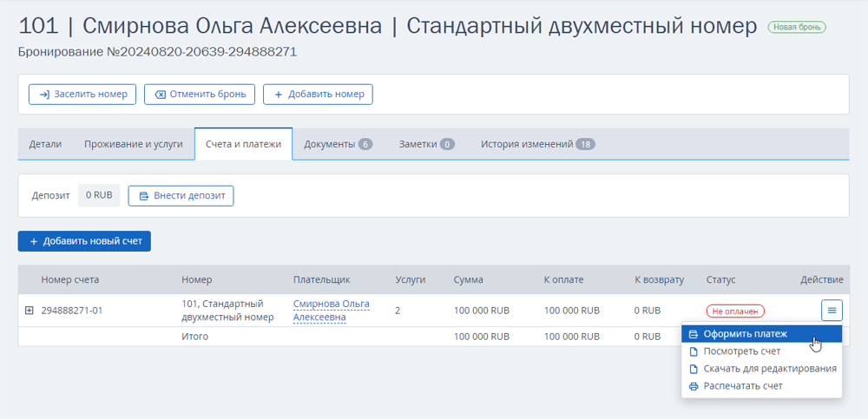Click the Услуги column header
The image size is (868, 419).
click(x=411, y=279)
